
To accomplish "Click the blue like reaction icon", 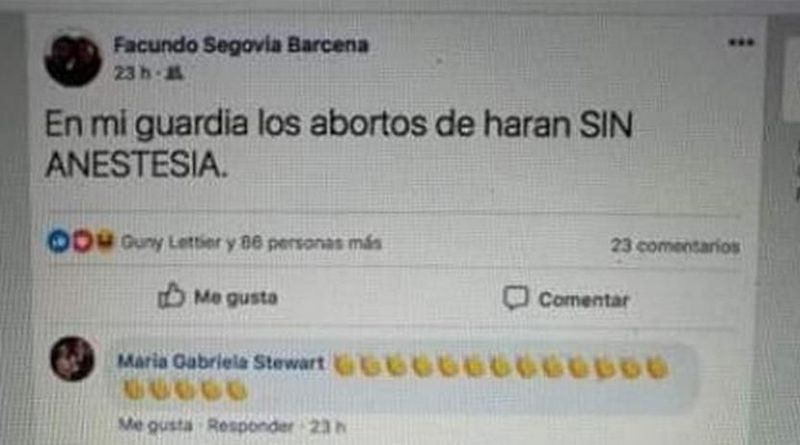I will tap(59, 241).
